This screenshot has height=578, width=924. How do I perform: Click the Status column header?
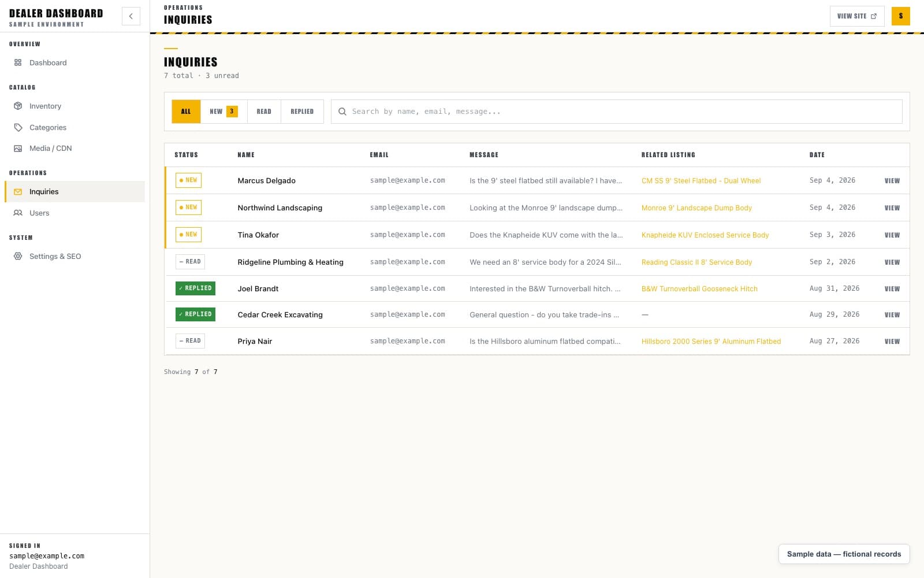(x=186, y=155)
